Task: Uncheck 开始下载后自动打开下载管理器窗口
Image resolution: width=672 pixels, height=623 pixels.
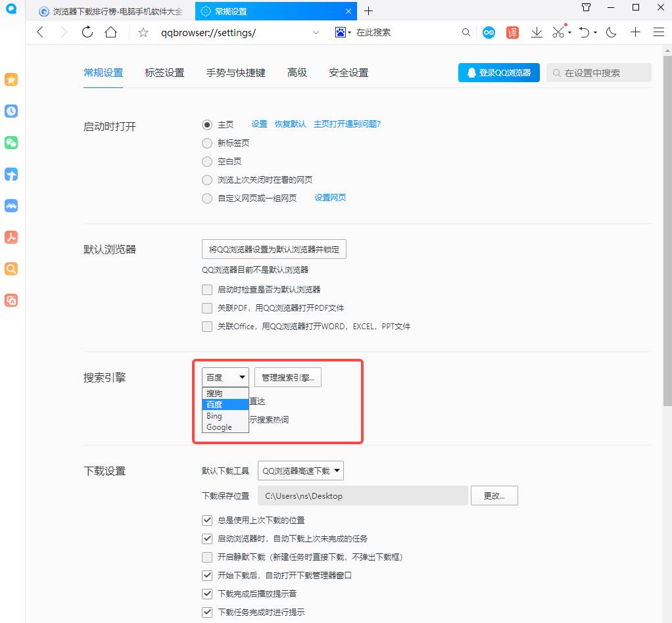Action: [x=207, y=576]
